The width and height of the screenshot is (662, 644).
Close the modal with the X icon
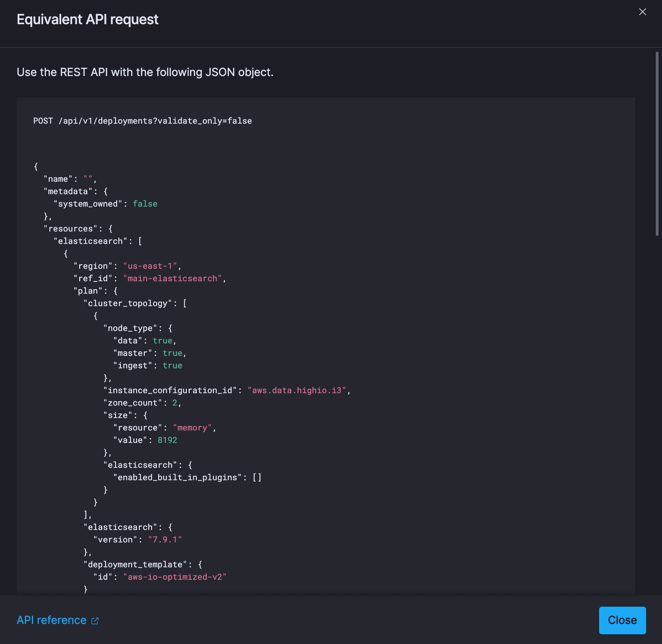point(642,12)
